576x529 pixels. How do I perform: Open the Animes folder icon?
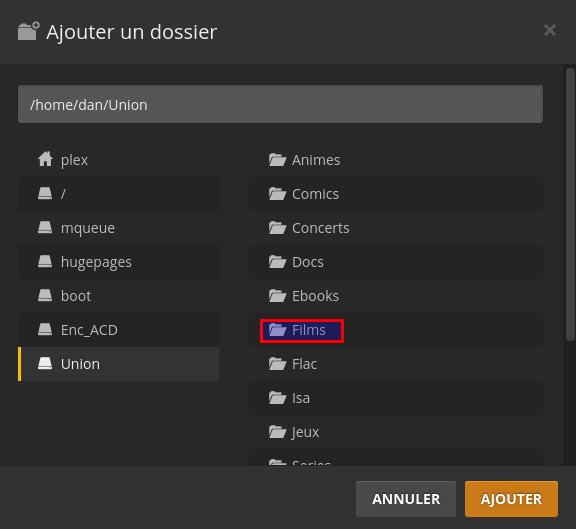tap(277, 160)
